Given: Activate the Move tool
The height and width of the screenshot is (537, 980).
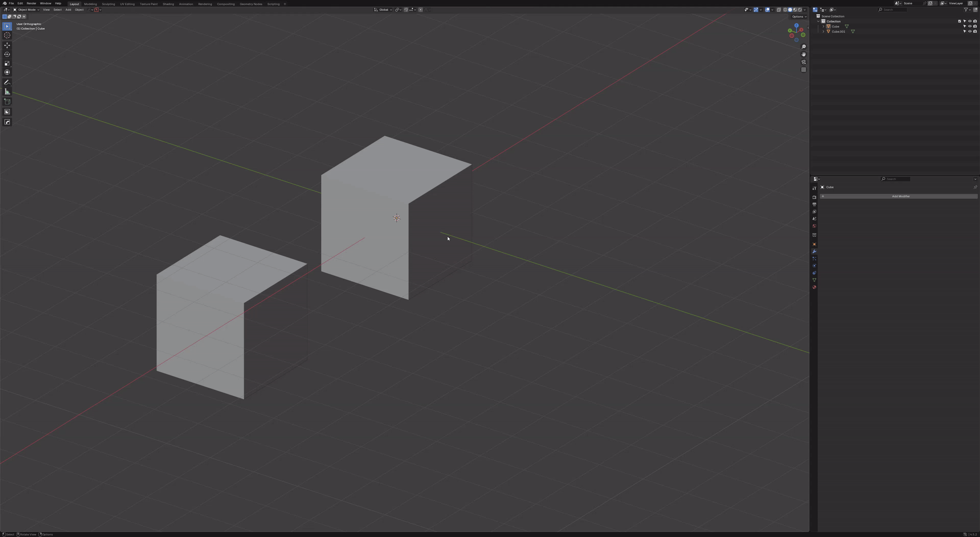Looking at the screenshot, I should click(7, 45).
